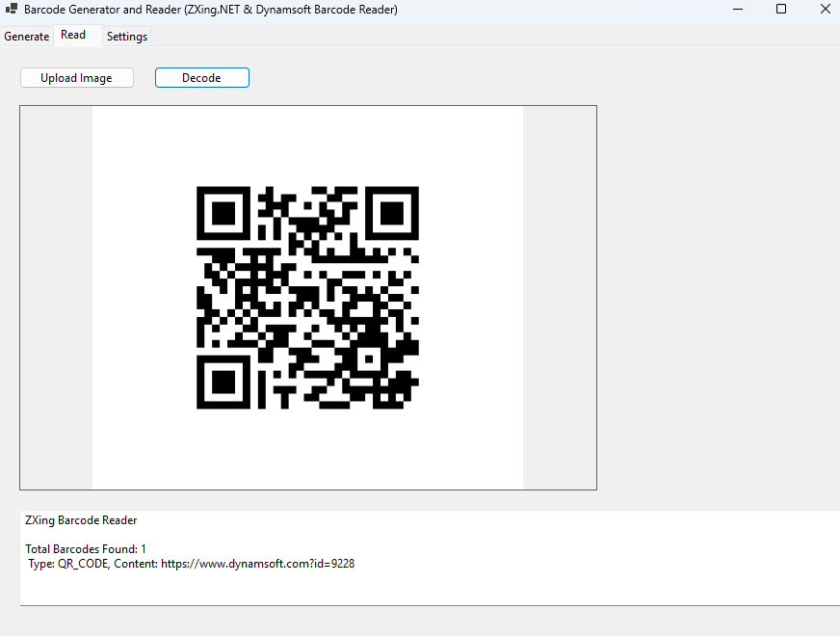
Task: Click the QR code image preview
Action: (306, 296)
